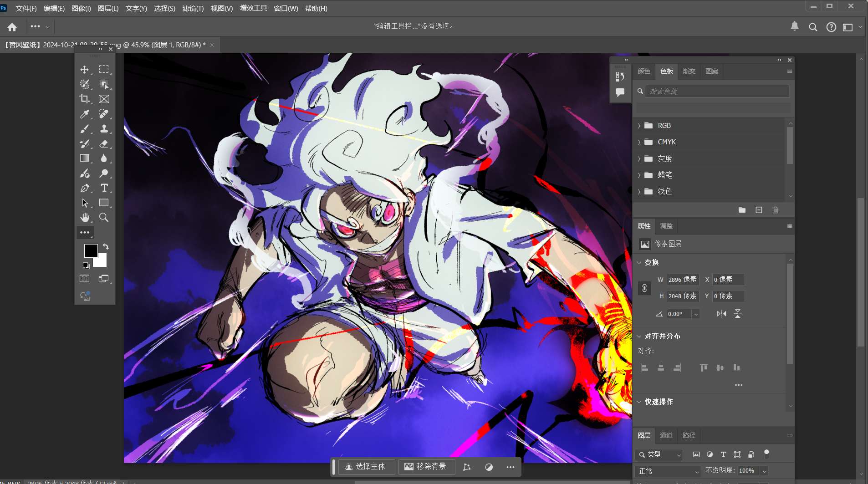Filter layers by pixel layer type
Image resolution: width=868 pixels, height=484 pixels.
point(696,454)
